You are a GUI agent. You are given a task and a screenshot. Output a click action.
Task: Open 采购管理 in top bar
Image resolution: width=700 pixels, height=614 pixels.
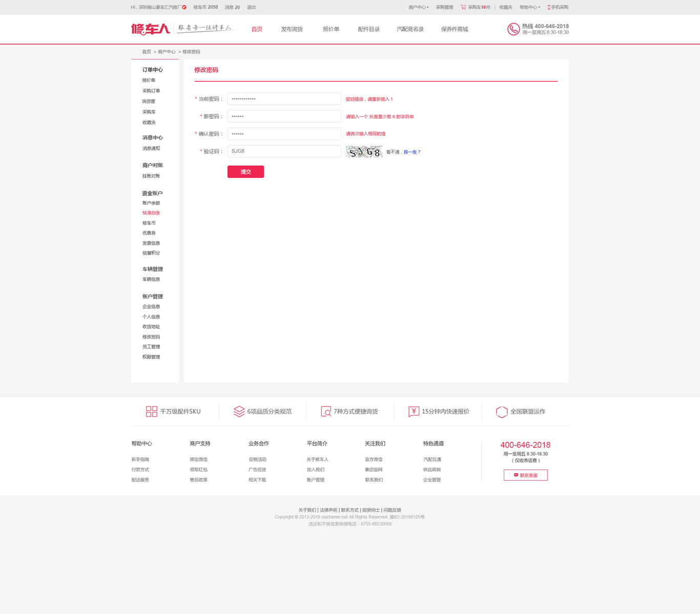[444, 7]
